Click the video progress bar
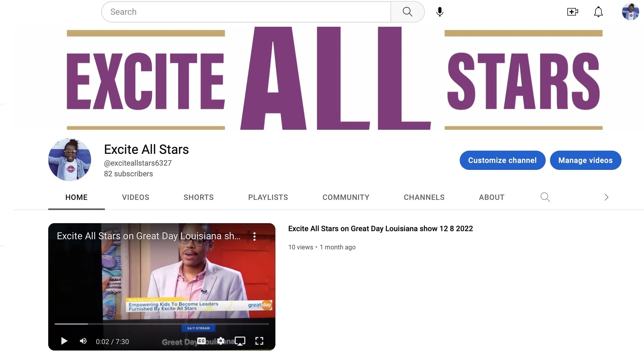Viewport: 644px width, 358px height. [162, 324]
